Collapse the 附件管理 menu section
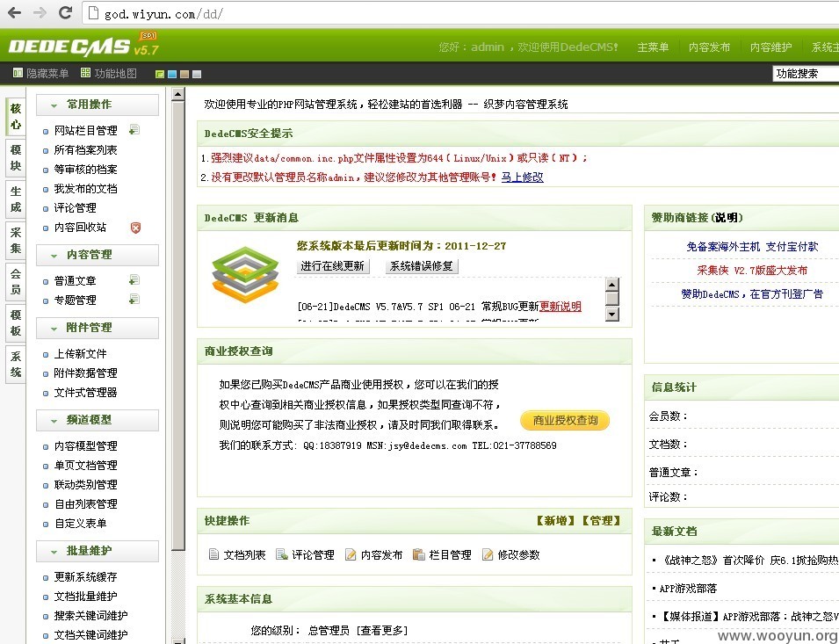Viewport: 839px width, 644px height. click(x=98, y=328)
